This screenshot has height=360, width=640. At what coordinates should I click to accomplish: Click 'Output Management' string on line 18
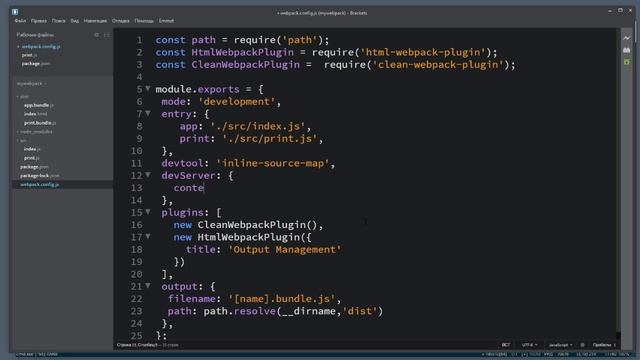point(284,249)
